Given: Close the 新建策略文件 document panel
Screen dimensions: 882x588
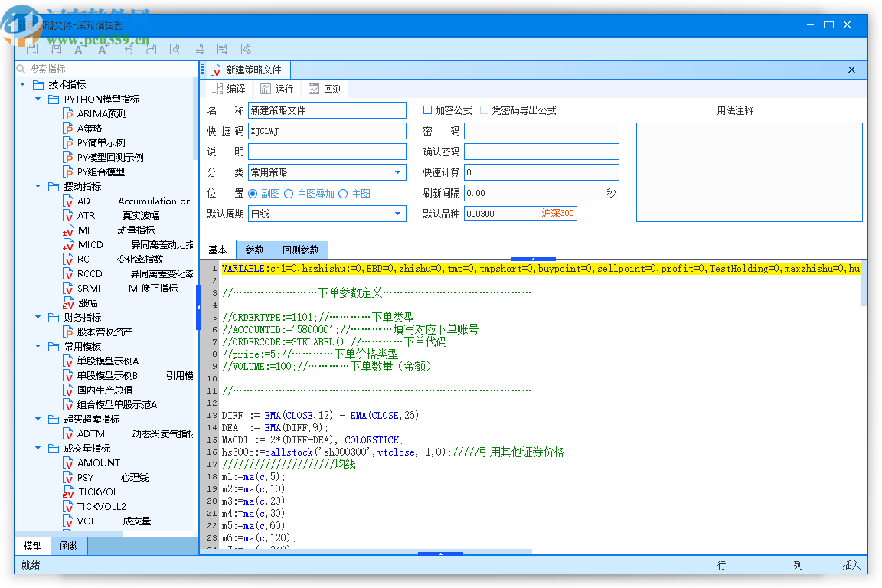Looking at the screenshot, I should pyautogui.click(x=851, y=70).
